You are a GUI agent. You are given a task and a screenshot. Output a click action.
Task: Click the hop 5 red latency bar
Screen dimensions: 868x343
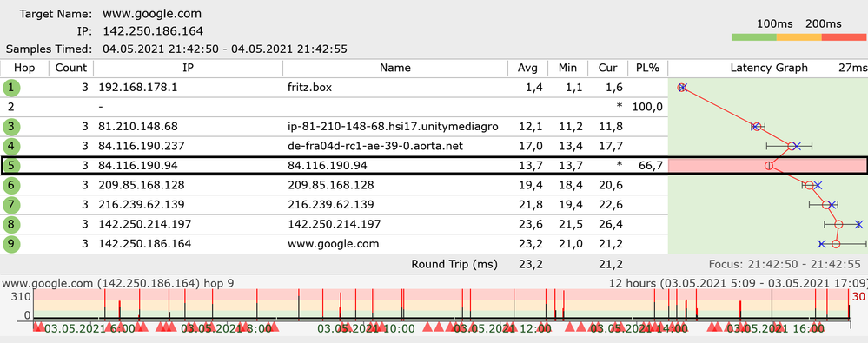coord(767,165)
